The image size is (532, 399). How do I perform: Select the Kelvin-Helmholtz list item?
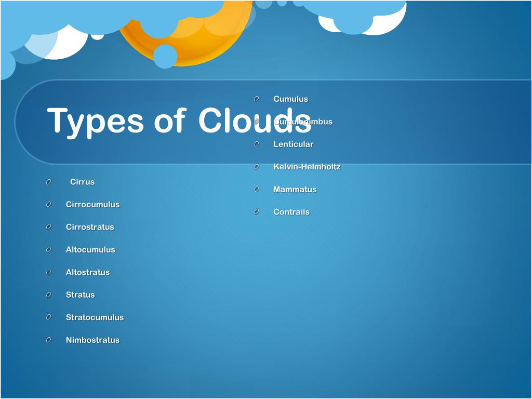pos(307,167)
